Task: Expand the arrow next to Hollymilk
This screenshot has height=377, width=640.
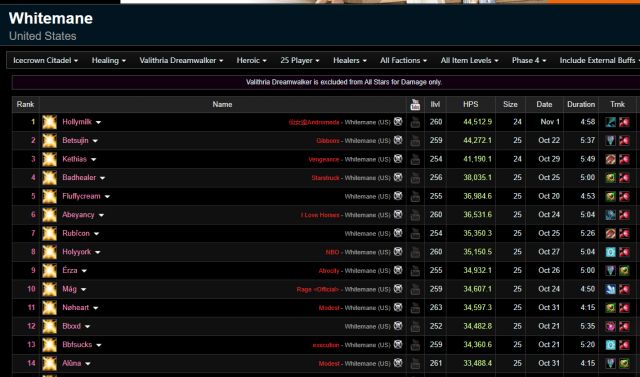Action: click(98, 122)
